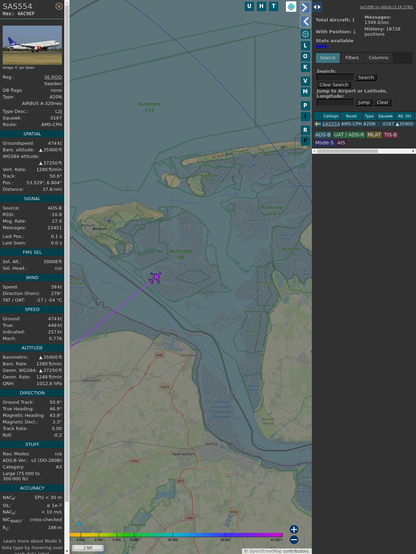The height and width of the screenshot is (554, 416).
Task: Click the A20N type cell in table
Action: (x=369, y=124)
